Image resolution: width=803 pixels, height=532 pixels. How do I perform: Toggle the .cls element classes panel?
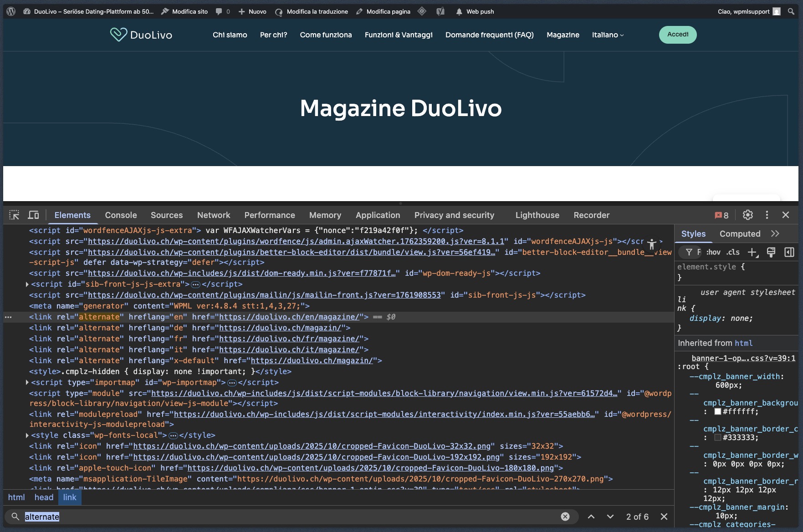[x=733, y=252]
